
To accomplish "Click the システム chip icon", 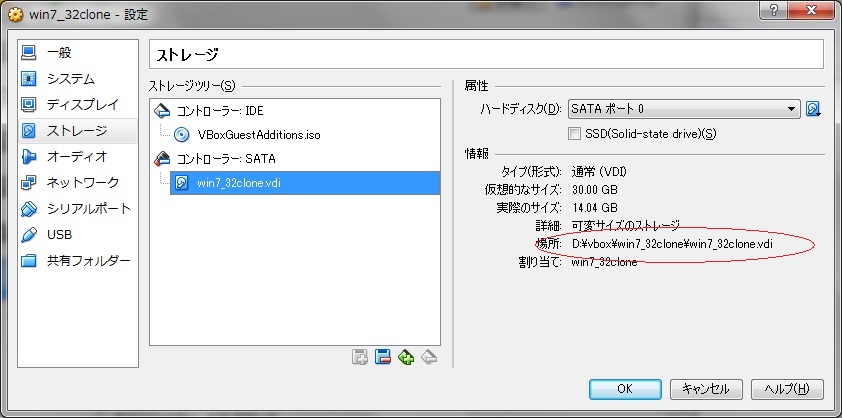I will click(x=28, y=78).
